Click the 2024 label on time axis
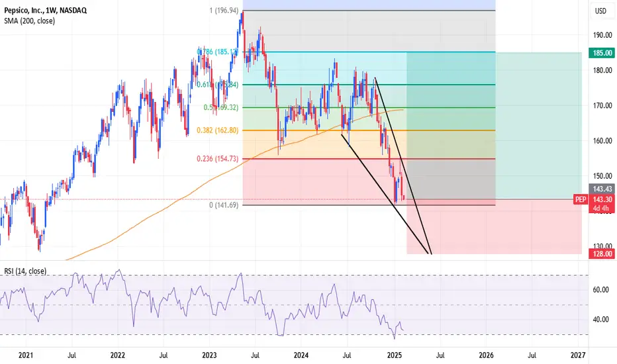Viewport: 617px width, 364px height. click(301, 355)
